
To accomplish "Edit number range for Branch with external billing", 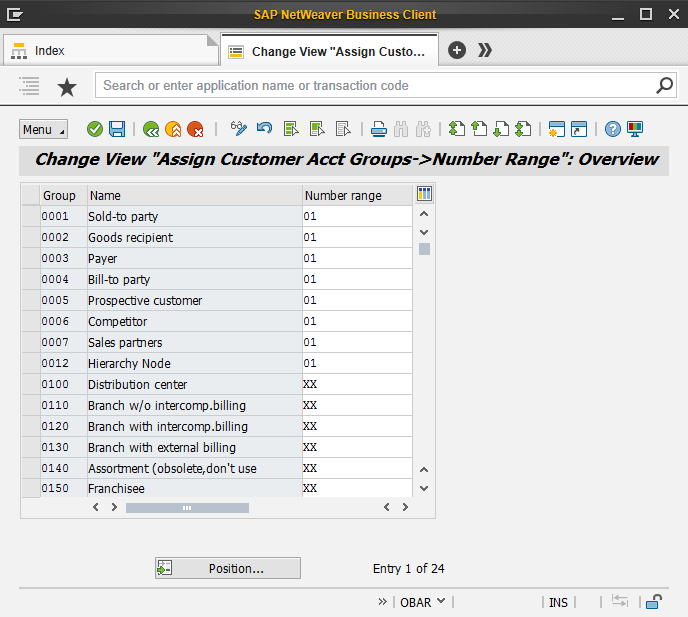I will tap(357, 448).
